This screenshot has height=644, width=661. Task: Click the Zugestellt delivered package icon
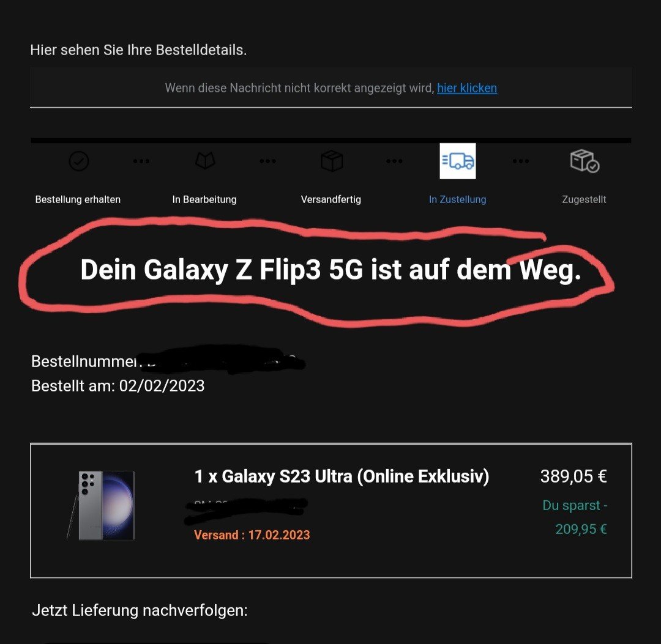[x=584, y=161]
